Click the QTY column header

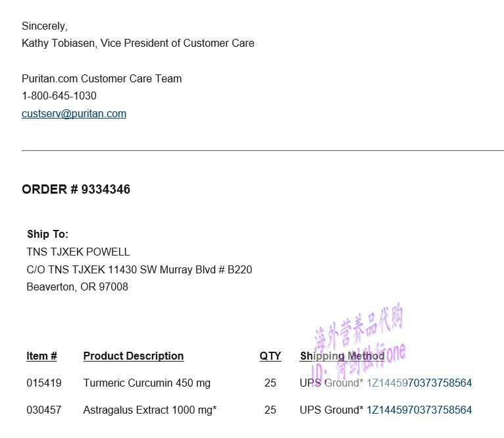point(270,356)
